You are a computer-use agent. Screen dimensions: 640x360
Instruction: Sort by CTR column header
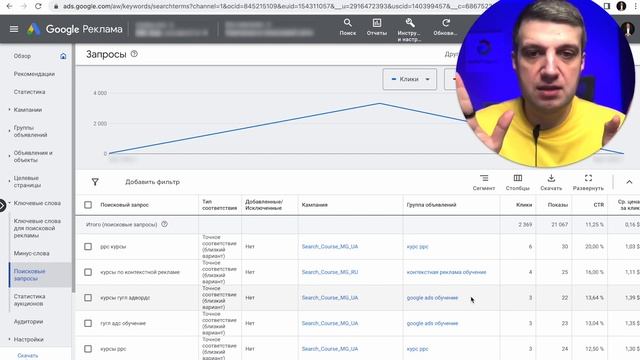coord(598,205)
